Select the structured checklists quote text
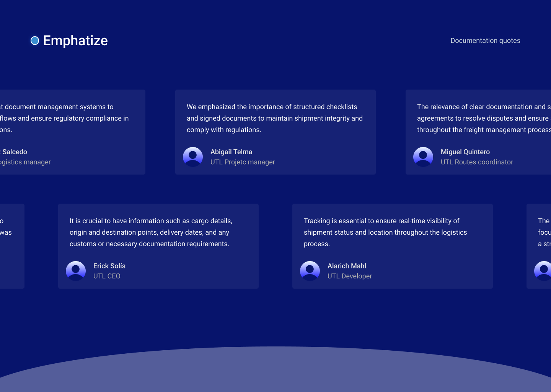 [274, 118]
